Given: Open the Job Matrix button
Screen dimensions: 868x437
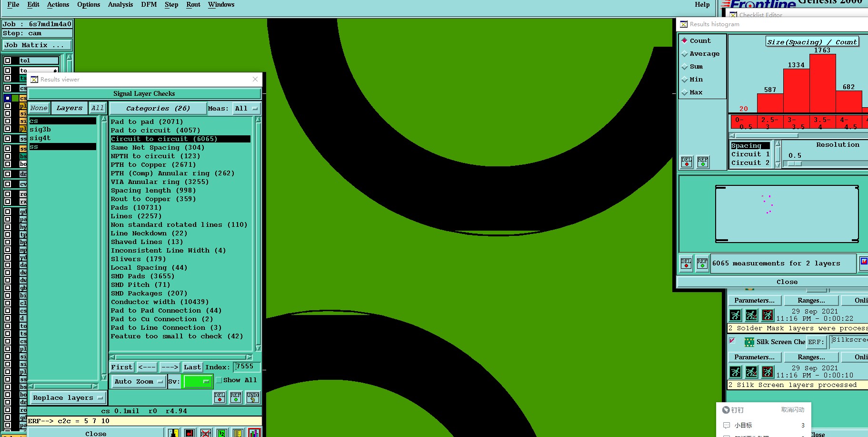Looking at the screenshot, I should coord(37,45).
